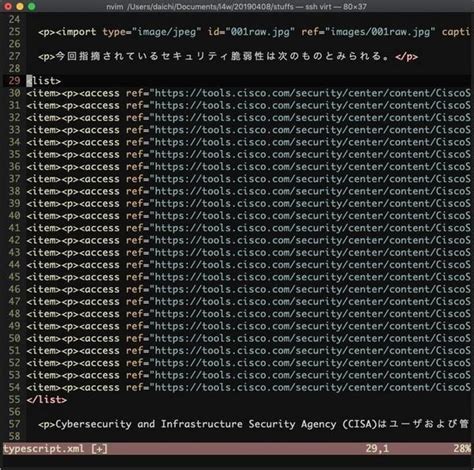Click line number 24

(x=14, y=19)
